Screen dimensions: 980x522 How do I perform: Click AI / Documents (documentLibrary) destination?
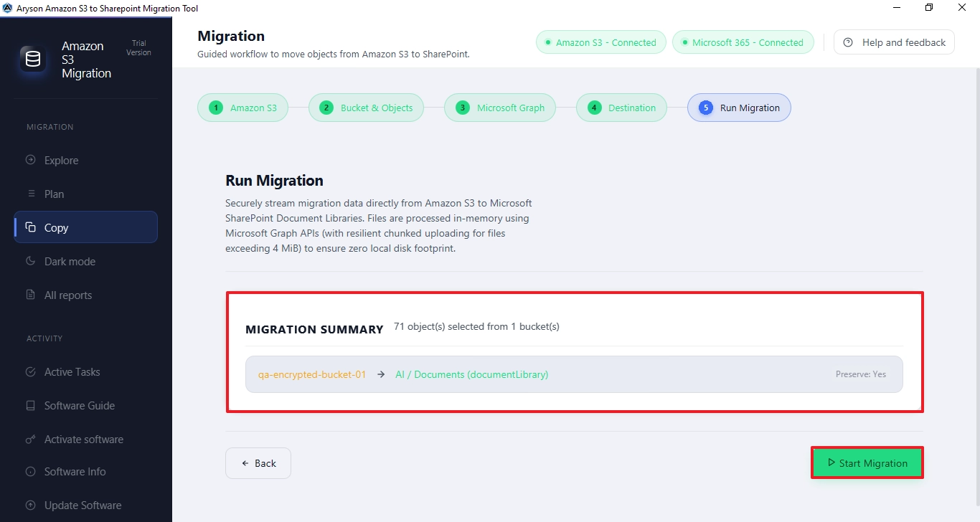click(471, 374)
